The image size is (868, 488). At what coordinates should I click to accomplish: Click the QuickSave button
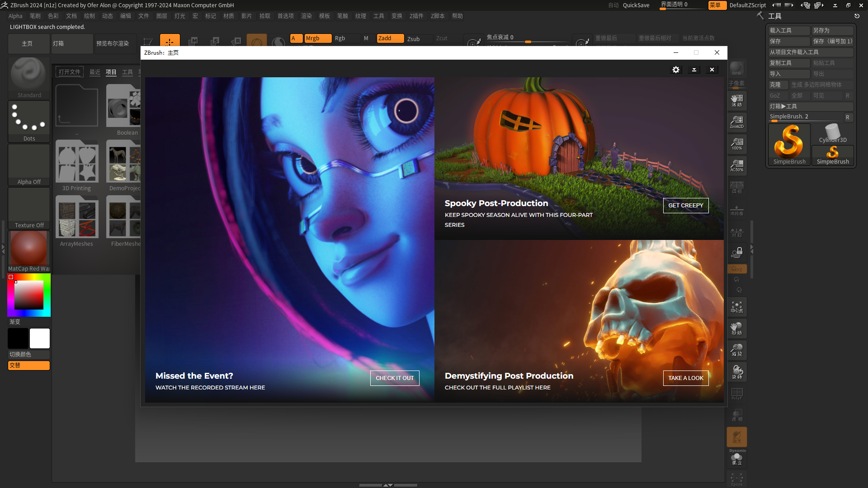point(636,5)
